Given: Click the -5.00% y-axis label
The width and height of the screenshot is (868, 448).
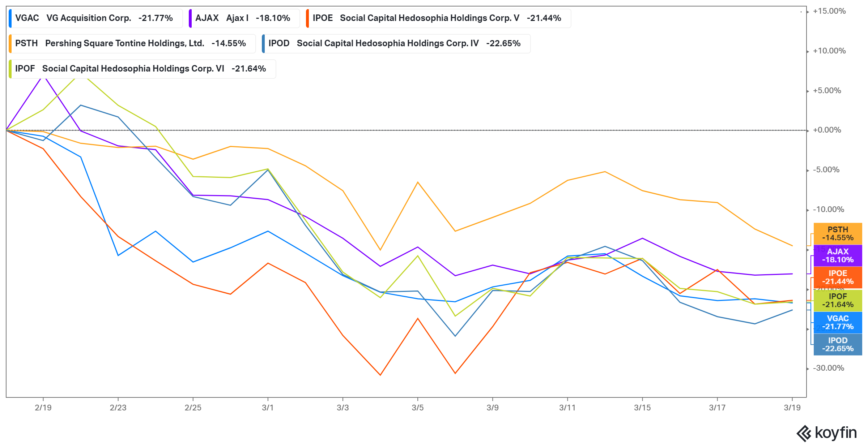Looking at the screenshot, I should (x=826, y=170).
